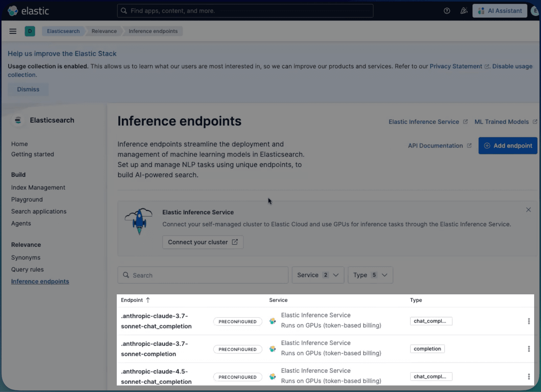This screenshot has width=541, height=392.
Task: Click the D deployment icon beside breadcrumbs
Action: tap(30, 31)
